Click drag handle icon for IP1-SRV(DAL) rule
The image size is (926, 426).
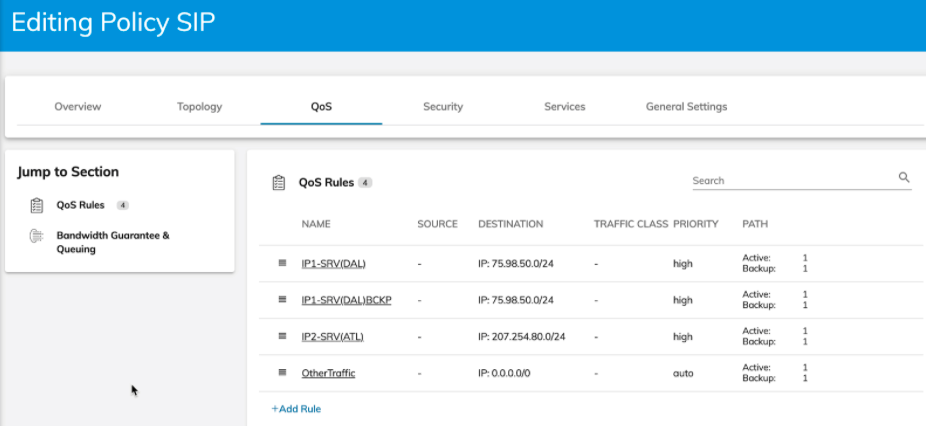[x=282, y=263]
